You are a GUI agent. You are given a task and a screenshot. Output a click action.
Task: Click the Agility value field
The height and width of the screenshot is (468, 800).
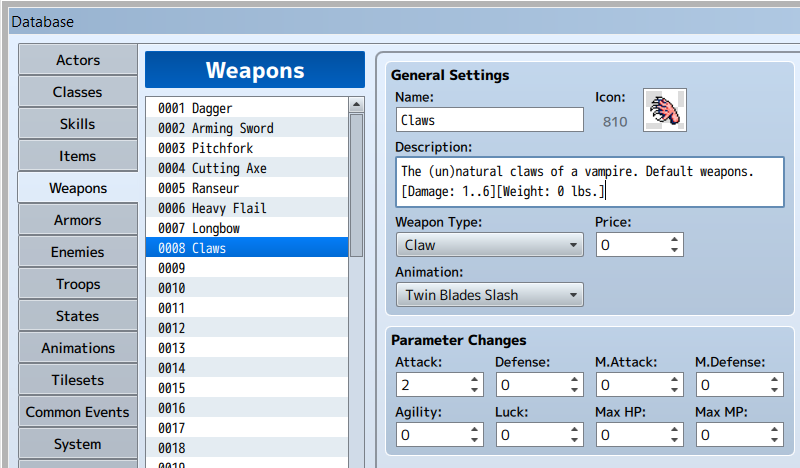click(432, 435)
